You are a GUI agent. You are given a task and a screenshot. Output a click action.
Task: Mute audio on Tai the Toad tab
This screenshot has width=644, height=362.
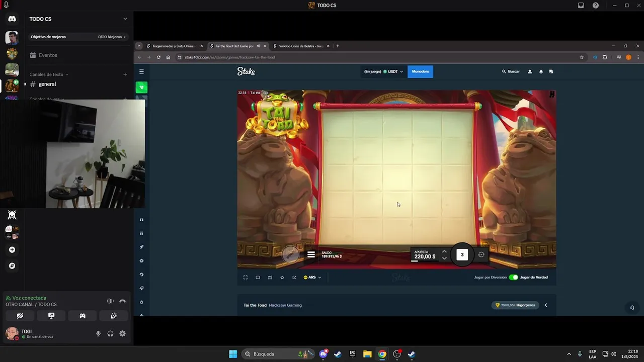point(258,46)
